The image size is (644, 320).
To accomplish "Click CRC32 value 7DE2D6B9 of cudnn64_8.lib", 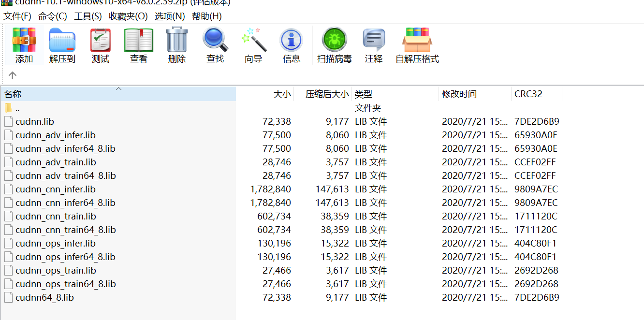I will coord(537,297).
